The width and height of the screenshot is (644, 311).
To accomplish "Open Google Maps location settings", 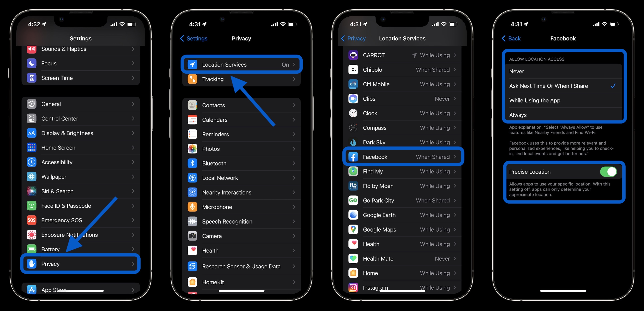I will (402, 229).
